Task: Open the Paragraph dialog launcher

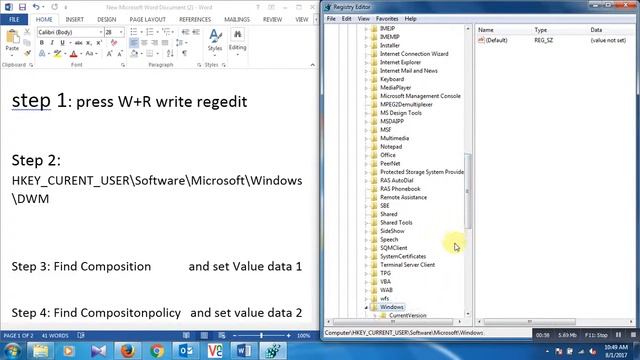Action: (x=199, y=65)
